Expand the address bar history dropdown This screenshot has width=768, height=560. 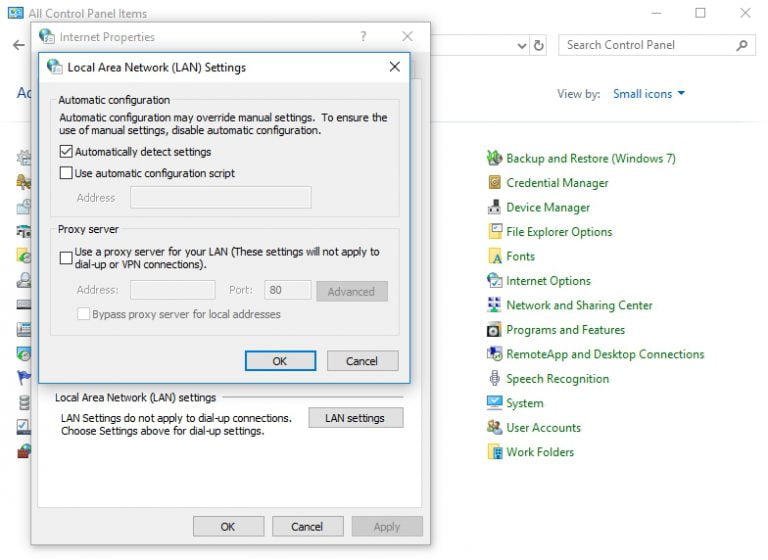[x=522, y=45]
